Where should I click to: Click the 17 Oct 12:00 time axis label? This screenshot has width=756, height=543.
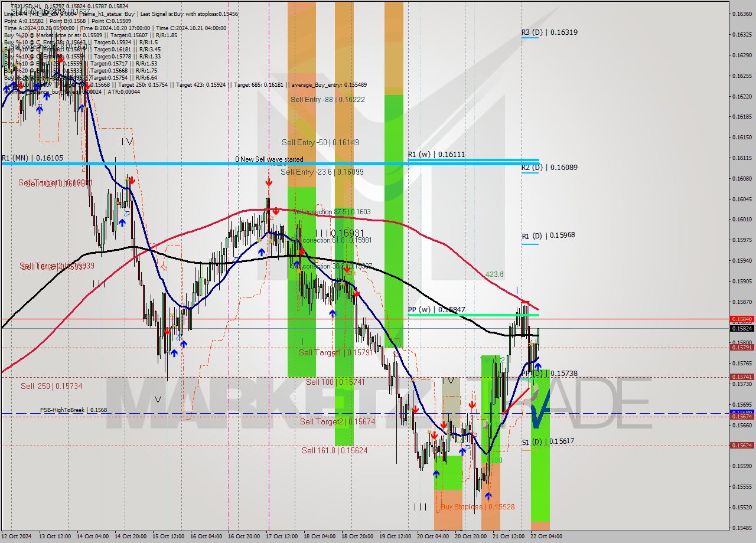282,537
